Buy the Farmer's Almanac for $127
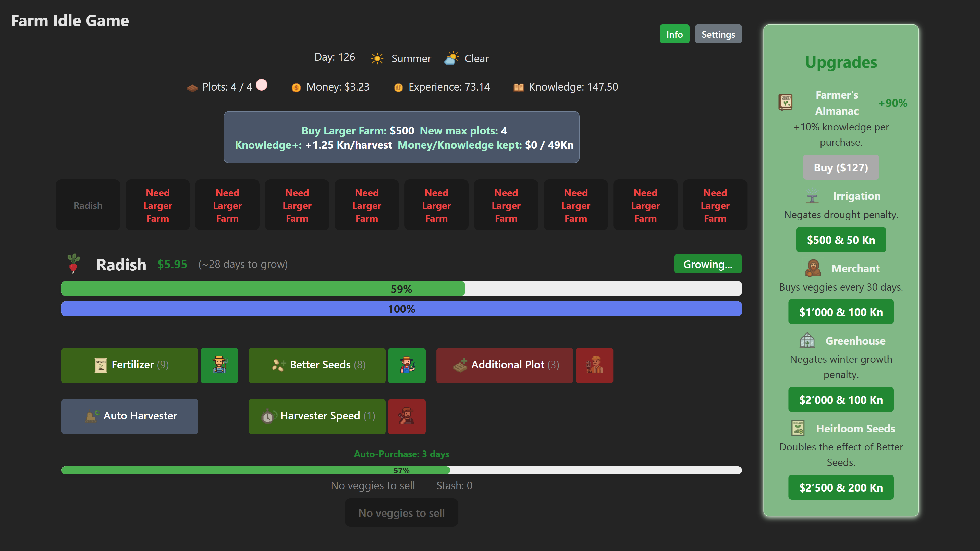The width and height of the screenshot is (980, 551). 841,167
